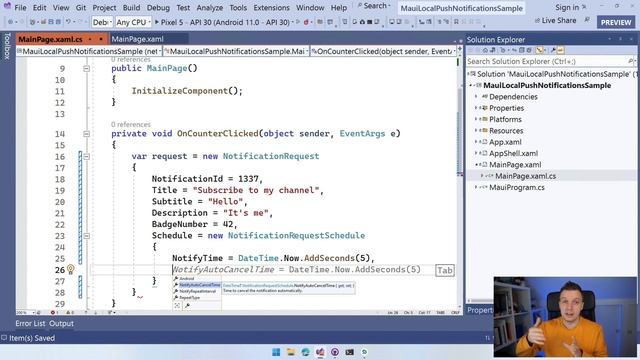Click Visual Studio taskbar icon

click(x=320, y=352)
